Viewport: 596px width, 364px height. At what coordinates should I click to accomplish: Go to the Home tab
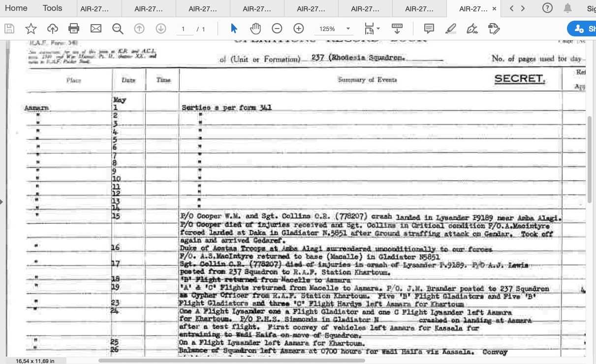[16, 8]
